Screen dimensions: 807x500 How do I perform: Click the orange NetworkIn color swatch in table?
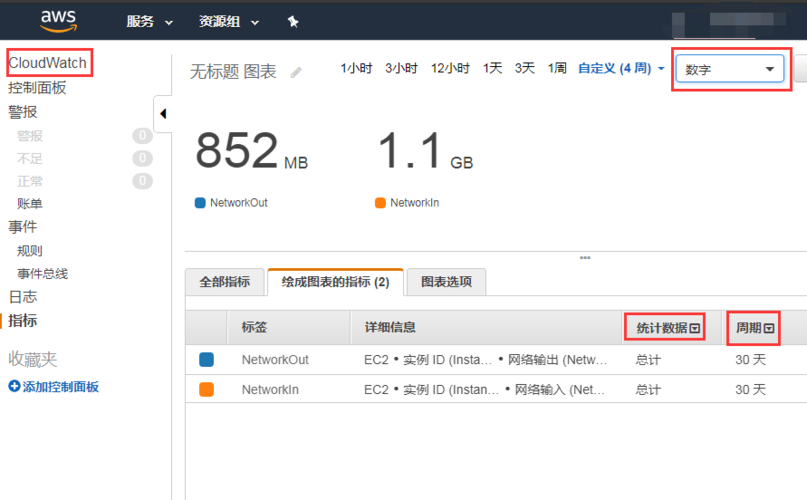(207, 390)
